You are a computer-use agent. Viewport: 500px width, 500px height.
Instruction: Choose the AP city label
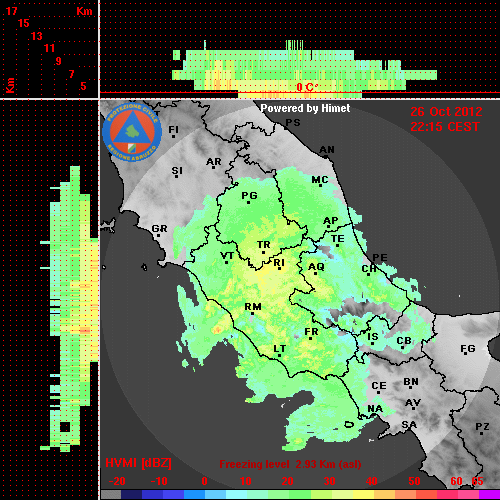331,221
